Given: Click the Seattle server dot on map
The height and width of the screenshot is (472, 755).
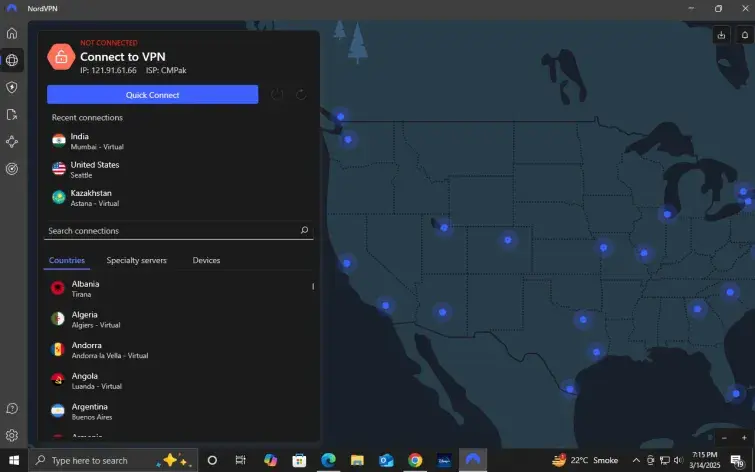Looking at the screenshot, I should click(348, 140).
